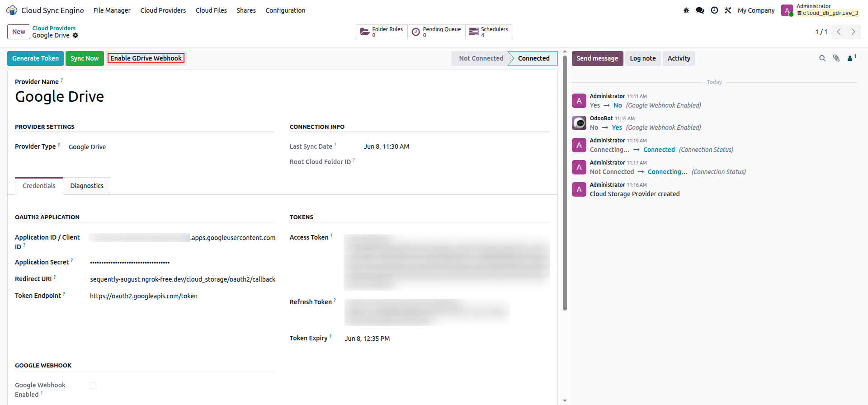Click the Provider Name field Google Drive
Viewport: 868px width, 405px height.
point(59,96)
